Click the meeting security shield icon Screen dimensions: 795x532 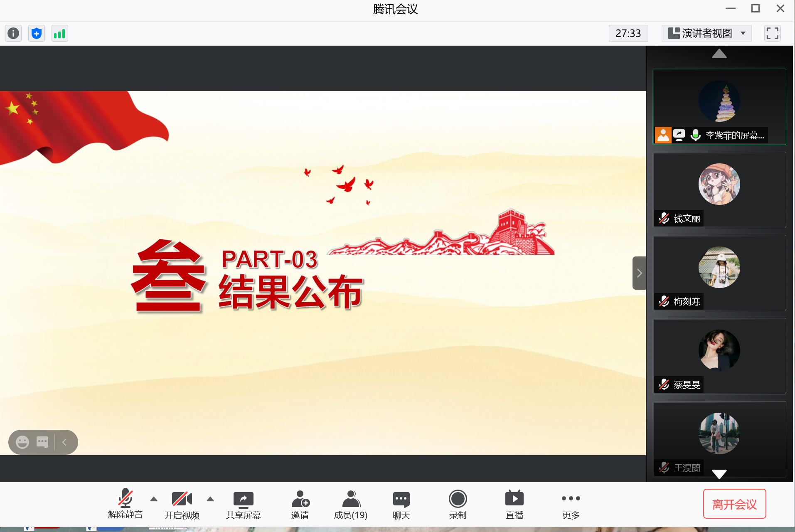36,33
